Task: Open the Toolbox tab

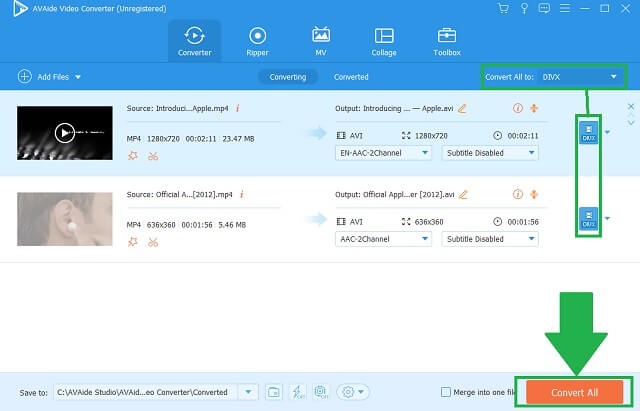Action: point(447,41)
